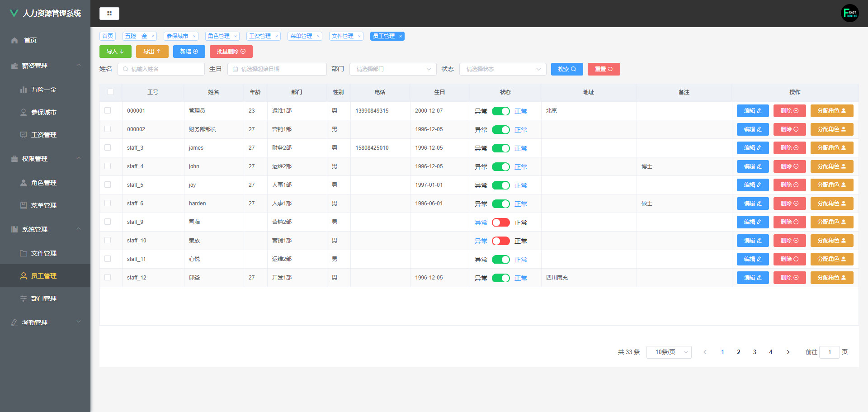This screenshot has width=868, height=412.
Task: Open 员工管理 in the sidebar
Action: coord(45,275)
